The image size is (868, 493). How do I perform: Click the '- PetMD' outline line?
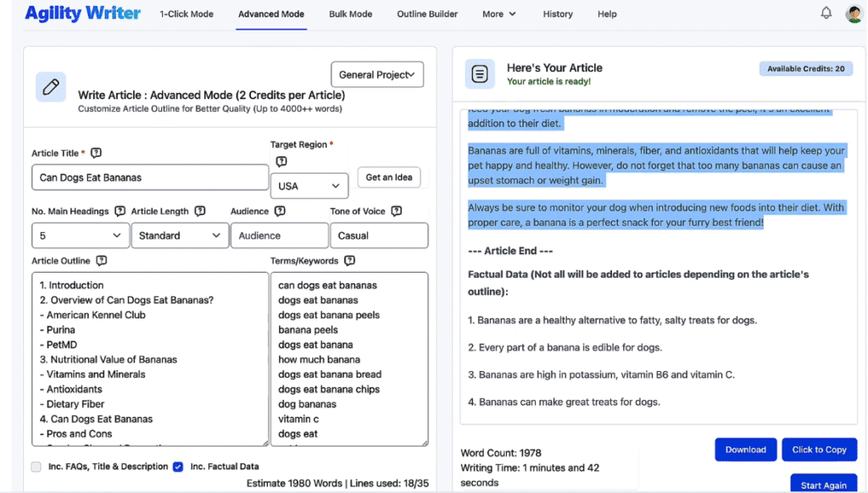click(58, 345)
